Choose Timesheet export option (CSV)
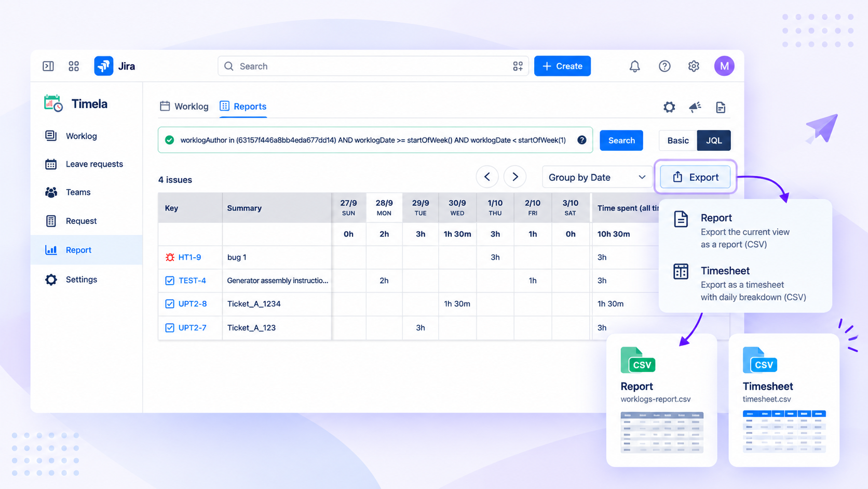This screenshot has height=489, width=868. click(745, 284)
